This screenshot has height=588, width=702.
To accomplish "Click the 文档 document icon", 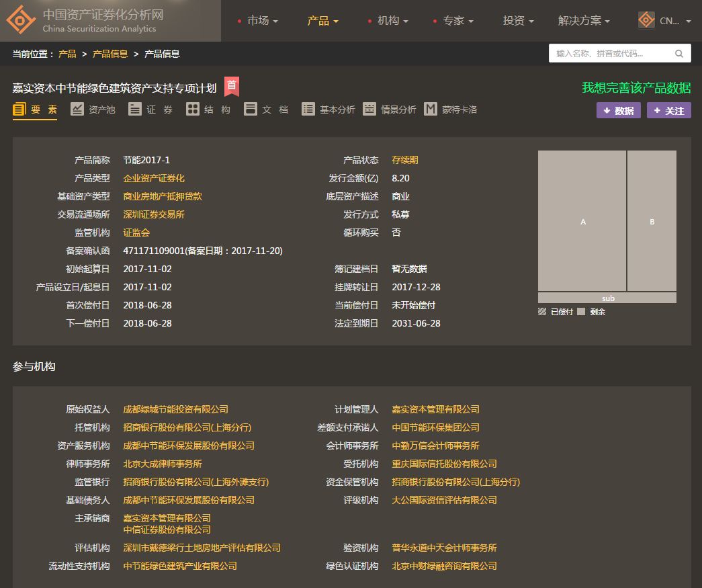I will click(251, 110).
